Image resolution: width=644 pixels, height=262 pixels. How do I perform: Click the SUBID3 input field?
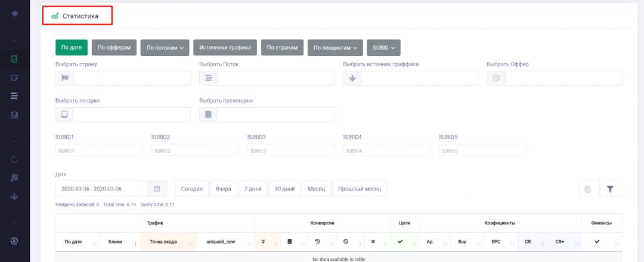click(x=291, y=151)
